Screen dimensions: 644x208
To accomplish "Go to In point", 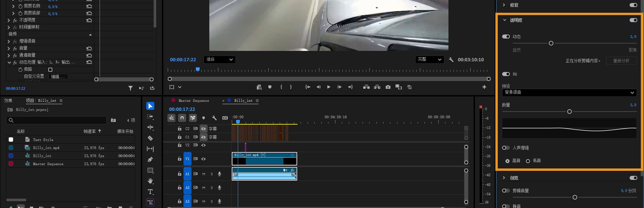I will 308,87.
